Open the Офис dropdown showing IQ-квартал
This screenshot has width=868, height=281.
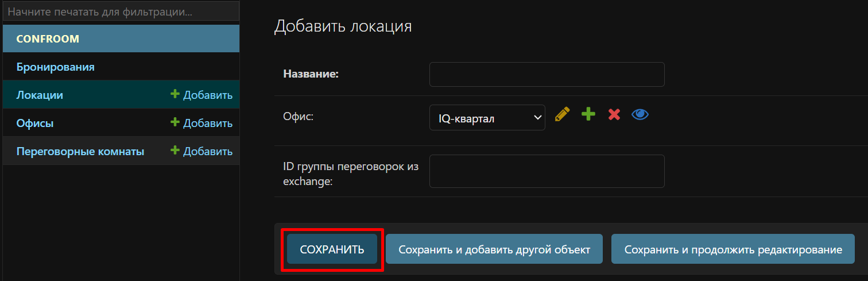coord(487,118)
